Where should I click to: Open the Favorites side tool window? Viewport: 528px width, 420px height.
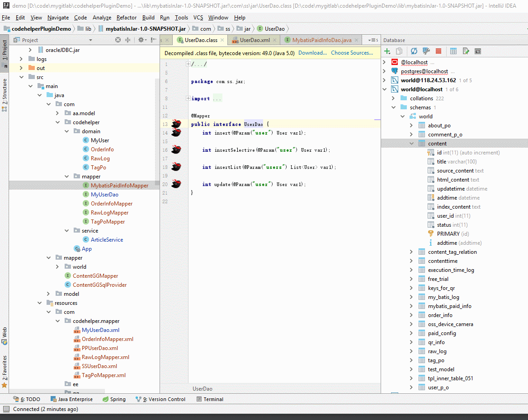tap(5, 371)
